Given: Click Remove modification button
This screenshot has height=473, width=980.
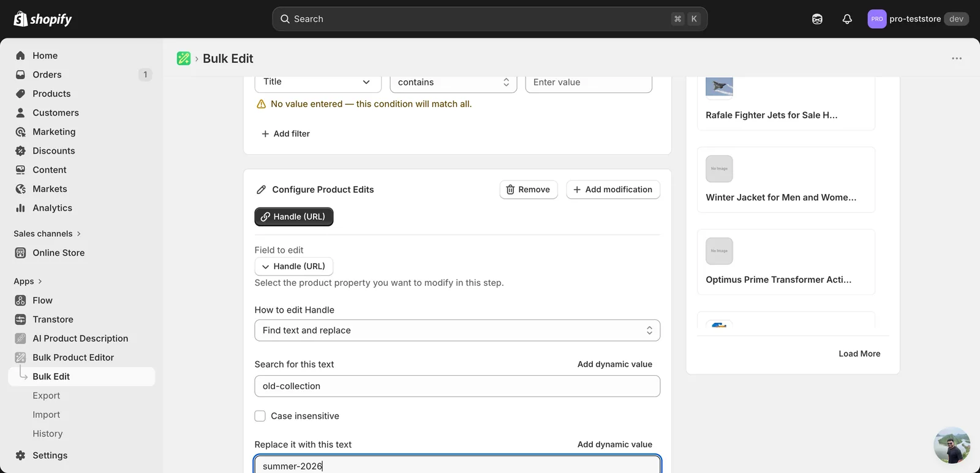Looking at the screenshot, I should click(x=529, y=190).
